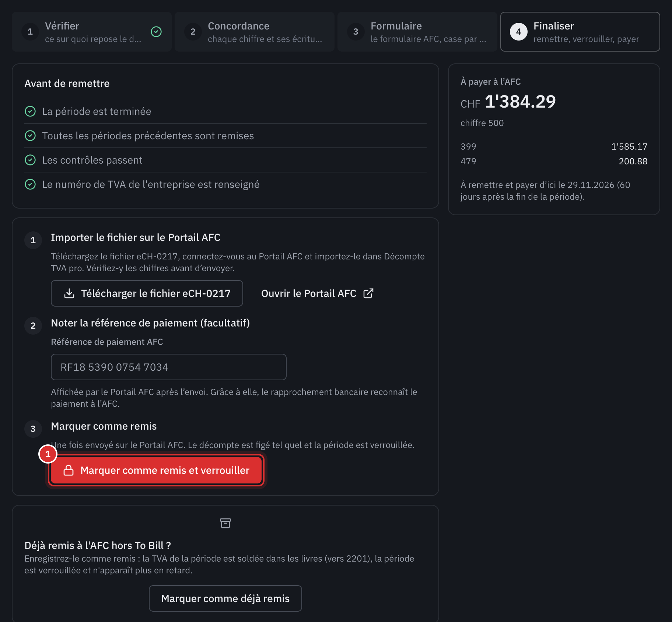The height and width of the screenshot is (622, 672).
Task: Click check icon beside Les contrôles passent
Action: 30,160
